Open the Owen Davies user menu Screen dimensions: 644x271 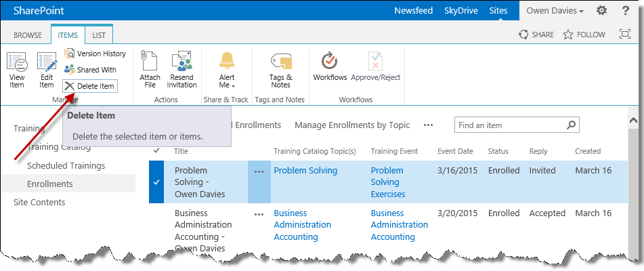pos(555,11)
